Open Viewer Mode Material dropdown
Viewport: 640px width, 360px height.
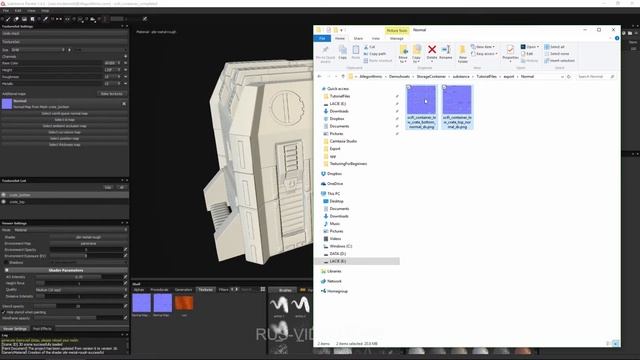70,230
